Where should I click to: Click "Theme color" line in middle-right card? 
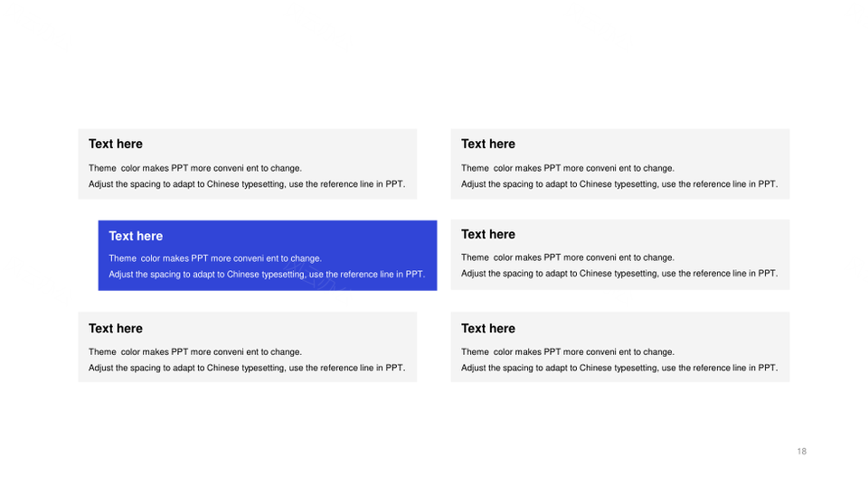tap(568, 257)
